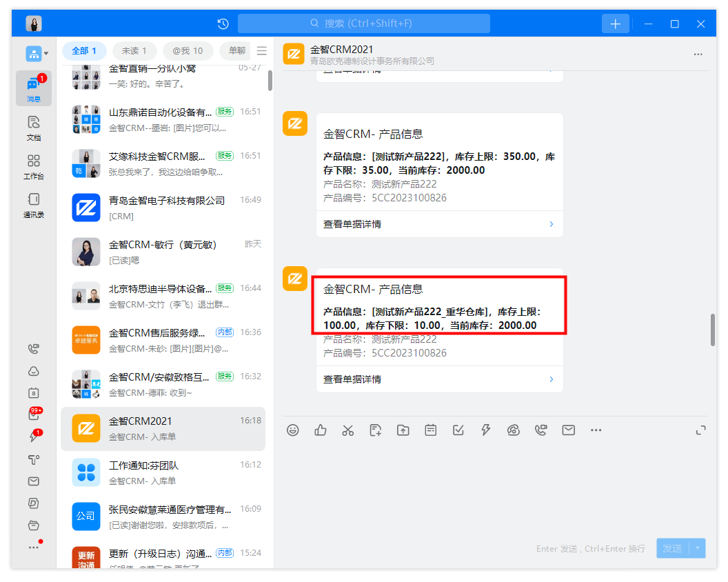728x582 pixels.
Task: Open the Docs section in sidebar
Action: pos(33,128)
